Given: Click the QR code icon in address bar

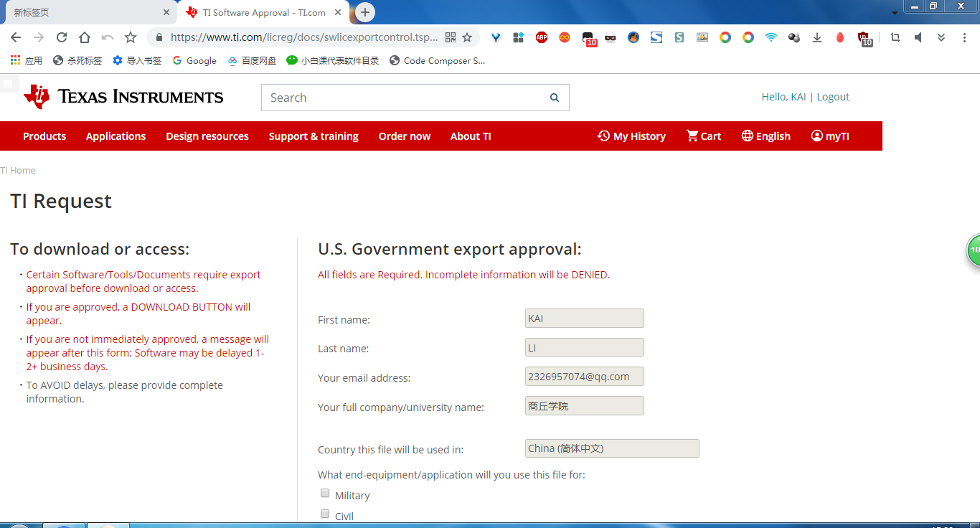Looking at the screenshot, I should click(x=451, y=37).
